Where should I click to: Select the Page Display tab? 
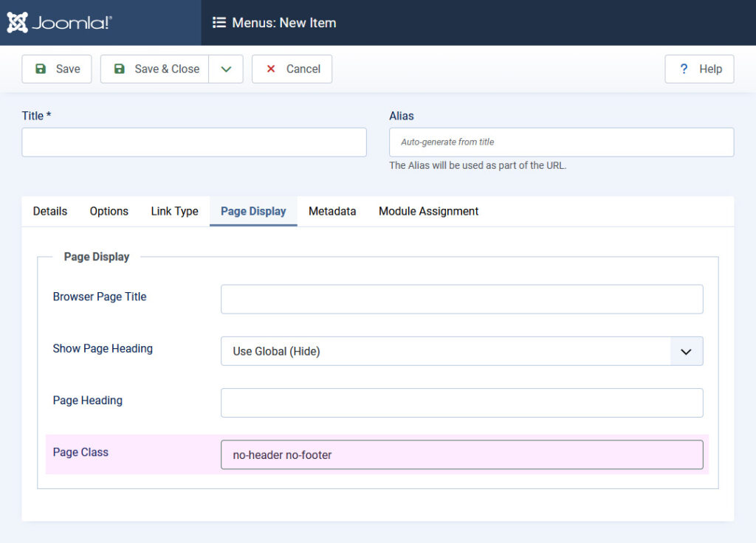pyautogui.click(x=253, y=211)
